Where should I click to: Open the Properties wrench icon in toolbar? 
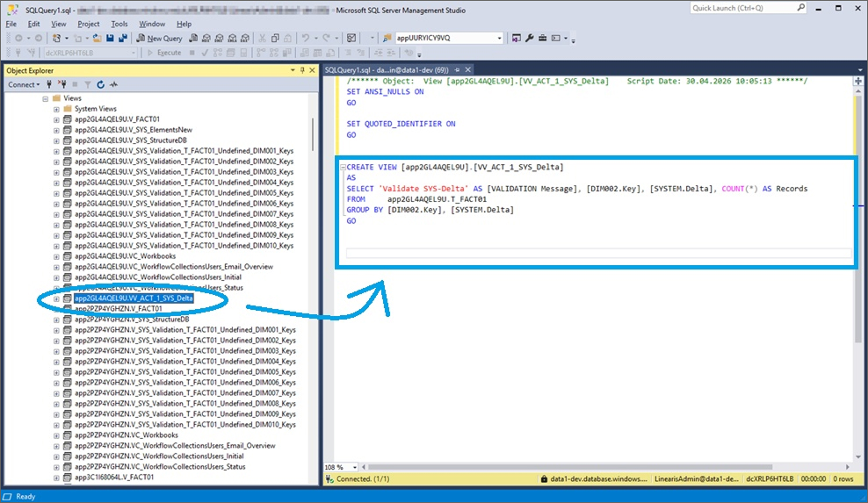530,39
